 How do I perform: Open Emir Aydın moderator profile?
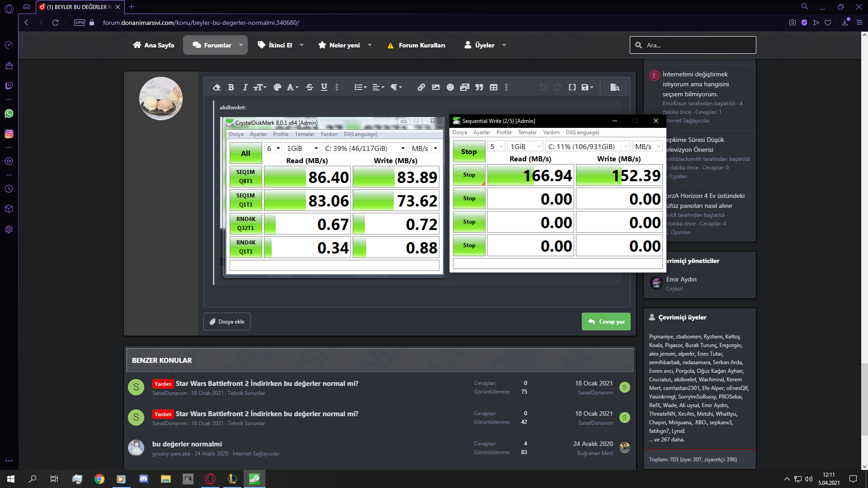pyautogui.click(x=681, y=279)
